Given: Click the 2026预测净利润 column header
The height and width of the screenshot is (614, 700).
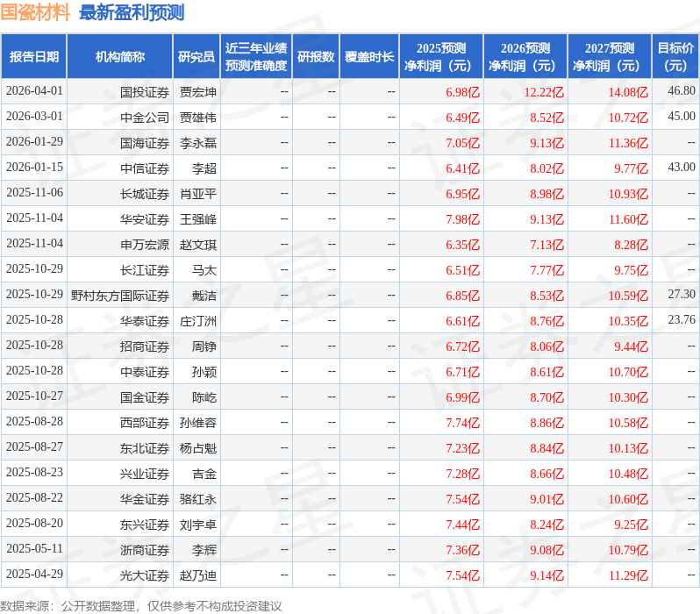Looking at the screenshot, I should click(x=525, y=57).
